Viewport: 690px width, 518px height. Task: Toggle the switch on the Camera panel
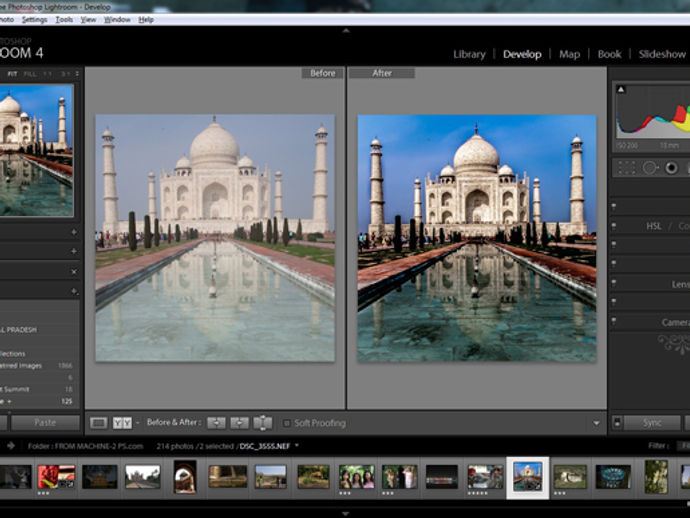tap(614, 321)
